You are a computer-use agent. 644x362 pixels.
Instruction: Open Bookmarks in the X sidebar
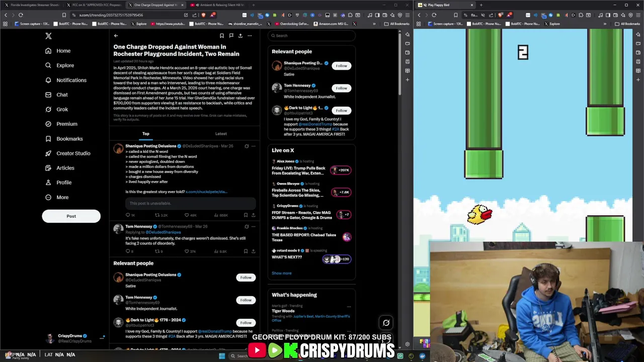pos(63,139)
